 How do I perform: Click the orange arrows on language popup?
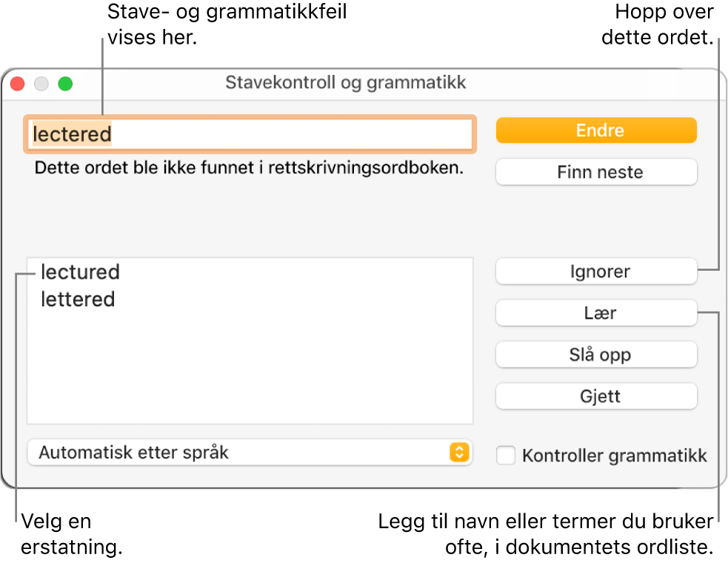click(x=460, y=452)
